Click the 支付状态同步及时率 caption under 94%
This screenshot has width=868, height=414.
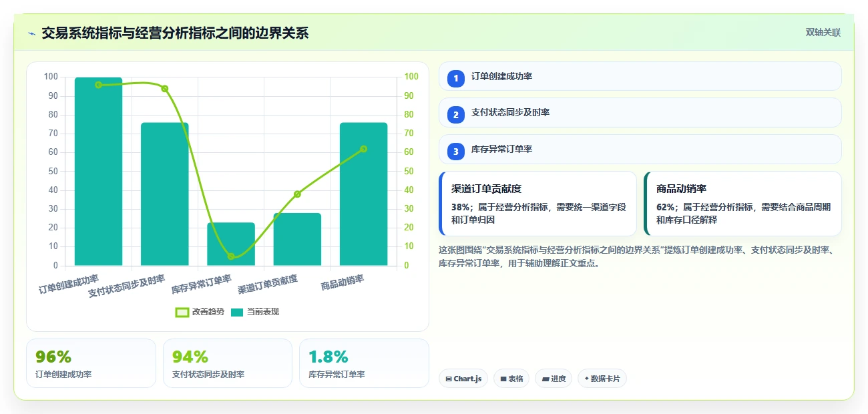pos(208,375)
